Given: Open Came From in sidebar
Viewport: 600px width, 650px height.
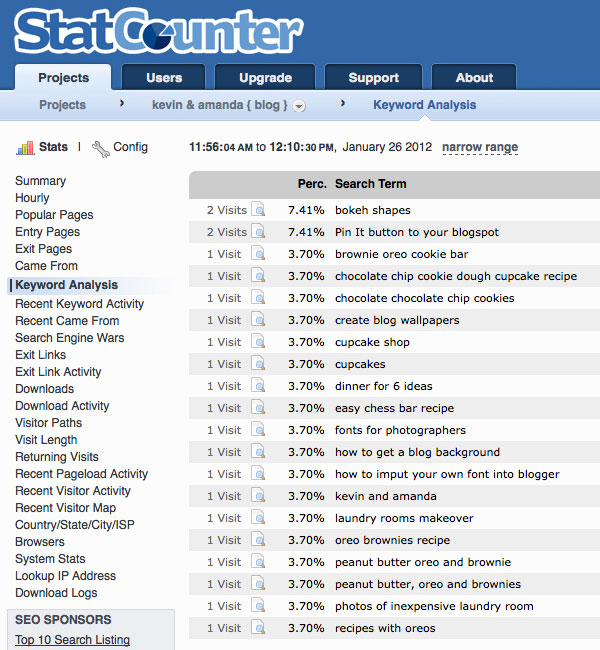Looking at the screenshot, I should click(46, 266).
